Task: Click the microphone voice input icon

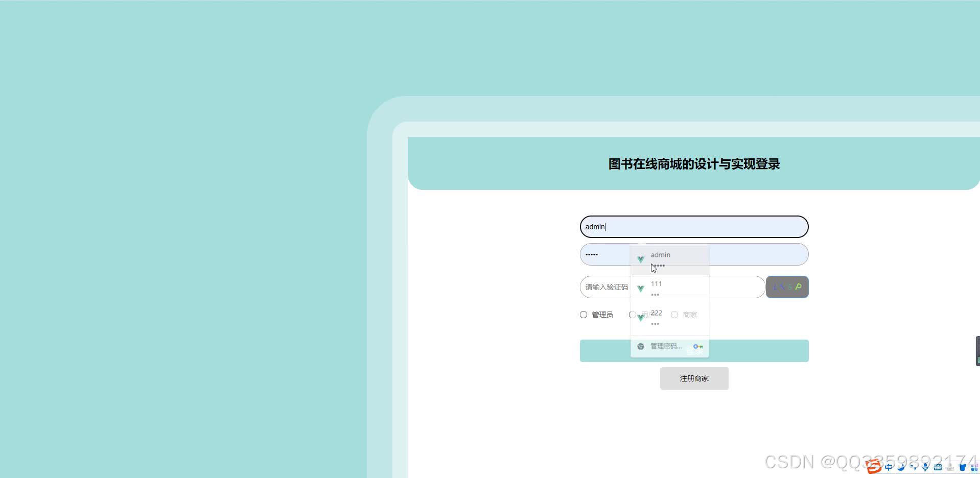Action: [925, 467]
